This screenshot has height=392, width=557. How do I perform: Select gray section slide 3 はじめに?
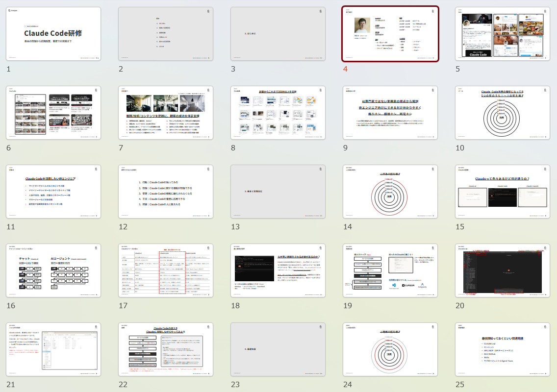(278, 34)
